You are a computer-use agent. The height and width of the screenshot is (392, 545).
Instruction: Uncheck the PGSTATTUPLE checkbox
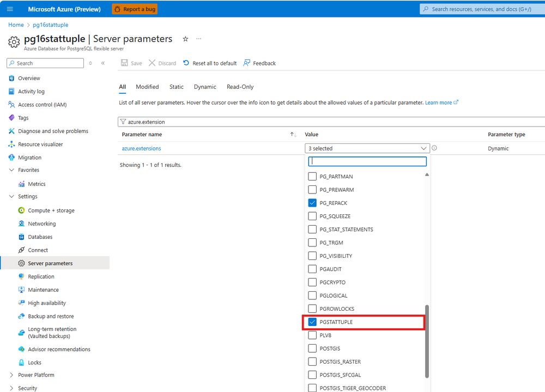tap(312, 322)
